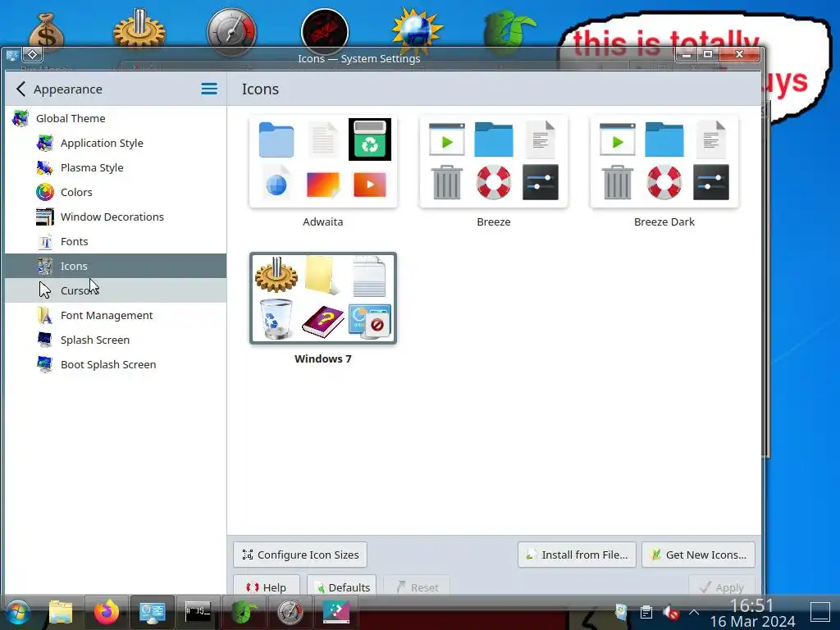The width and height of the screenshot is (840, 630).
Task: Open Cursors settings
Action: tap(116, 291)
